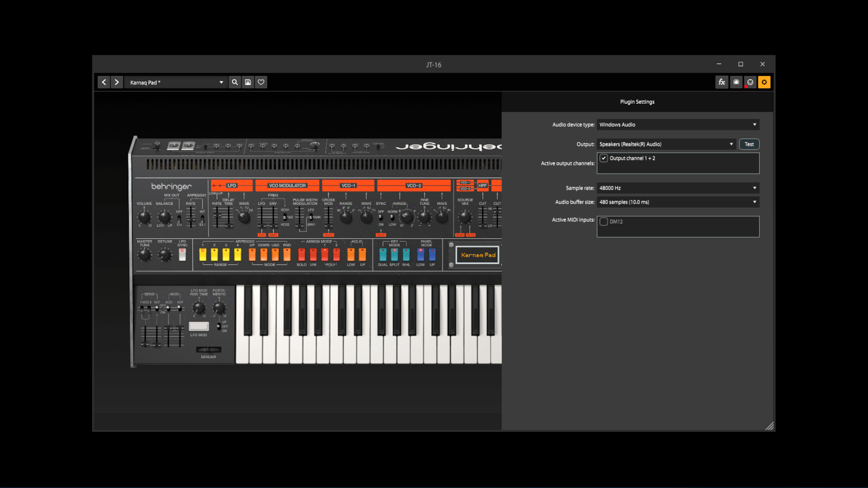The height and width of the screenshot is (488, 868).
Task: Toggle the portamento UP/OFF/ON switch
Action: click(219, 326)
